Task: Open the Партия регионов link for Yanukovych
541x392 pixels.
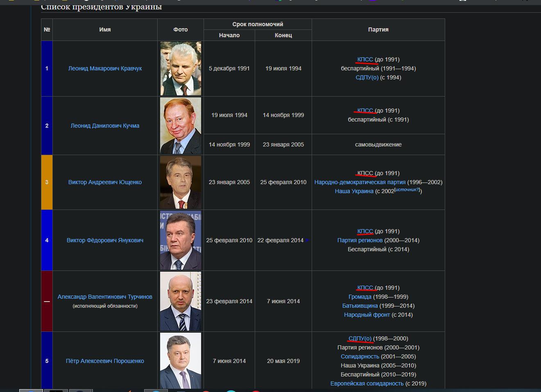Action: 359,240
